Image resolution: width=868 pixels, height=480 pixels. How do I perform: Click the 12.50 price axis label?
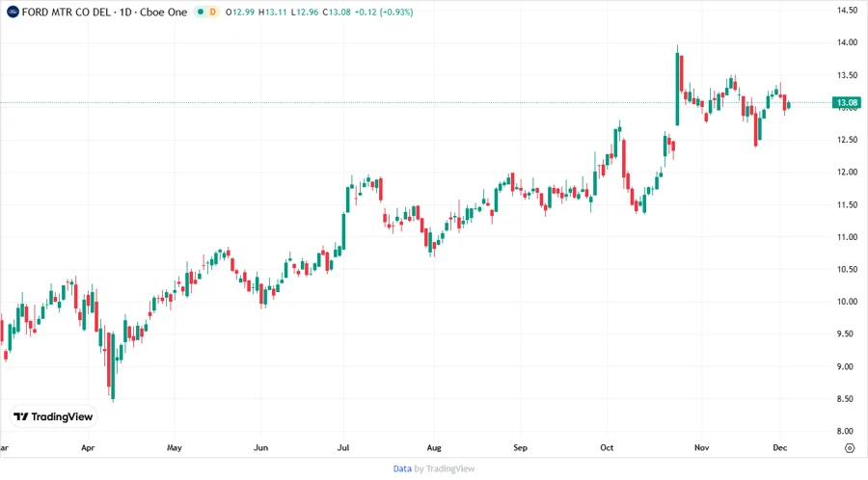point(847,140)
